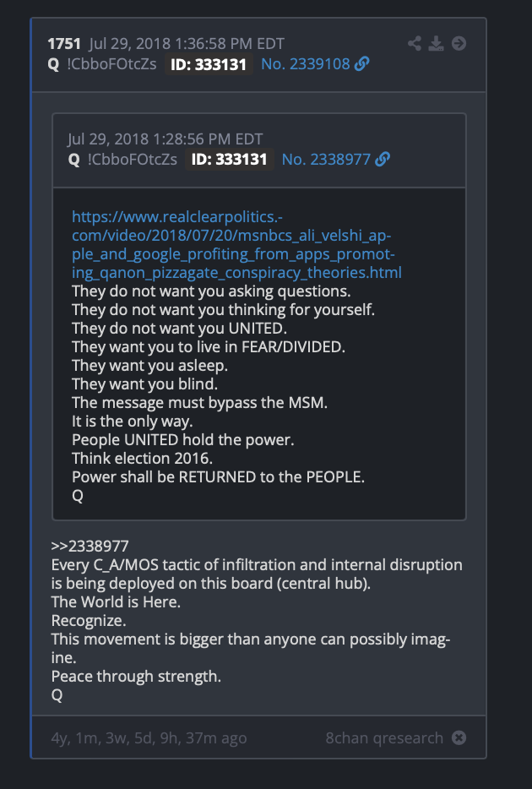Copy link icon next to No. 2339108
Image resolution: width=532 pixels, height=789 pixels.
[361, 64]
